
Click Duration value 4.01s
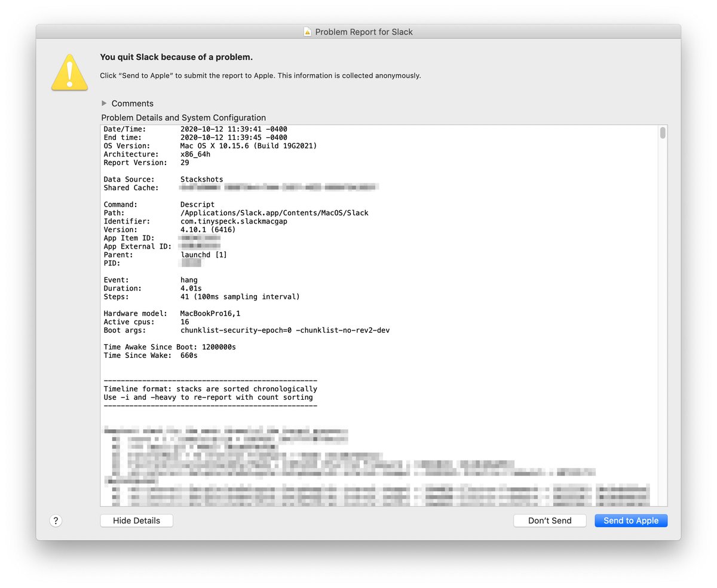[x=191, y=288]
